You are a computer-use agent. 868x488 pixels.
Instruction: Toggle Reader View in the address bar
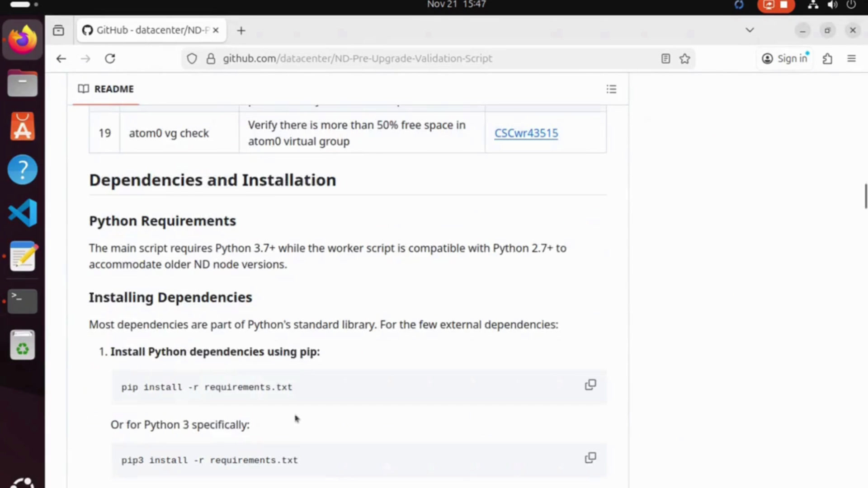(665, 58)
